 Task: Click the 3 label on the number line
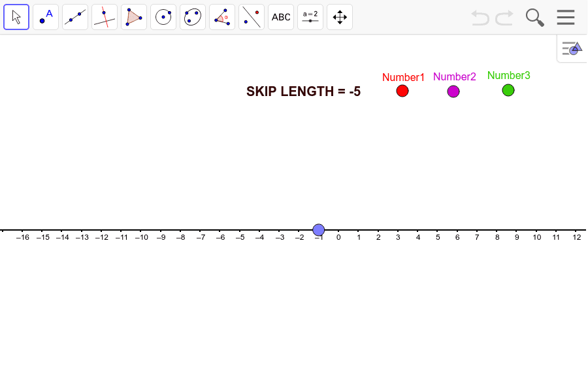click(398, 237)
